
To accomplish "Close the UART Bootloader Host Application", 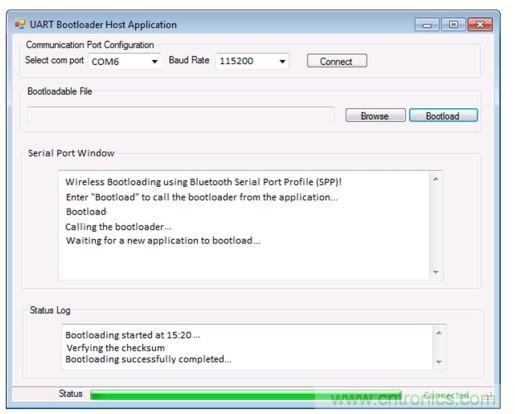I will (x=480, y=25).
